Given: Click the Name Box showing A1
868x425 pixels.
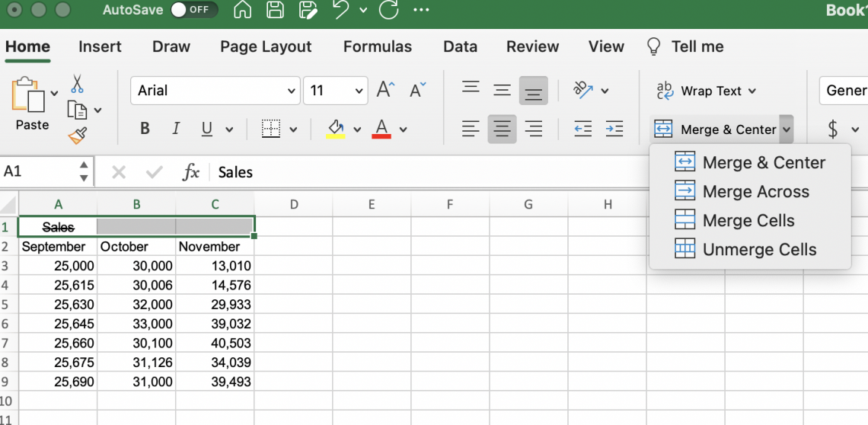Looking at the screenshot, I should coord(38,171).
